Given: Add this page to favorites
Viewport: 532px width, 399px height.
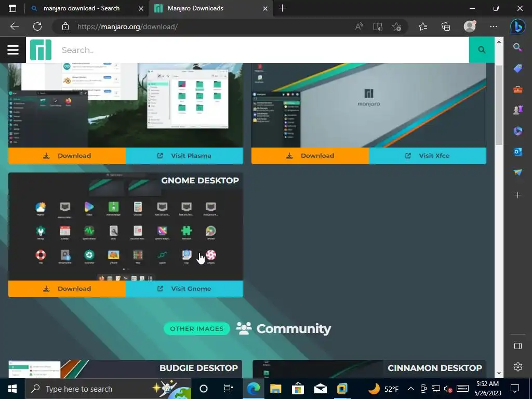Looking at the screenshot, I should point(396,26).
